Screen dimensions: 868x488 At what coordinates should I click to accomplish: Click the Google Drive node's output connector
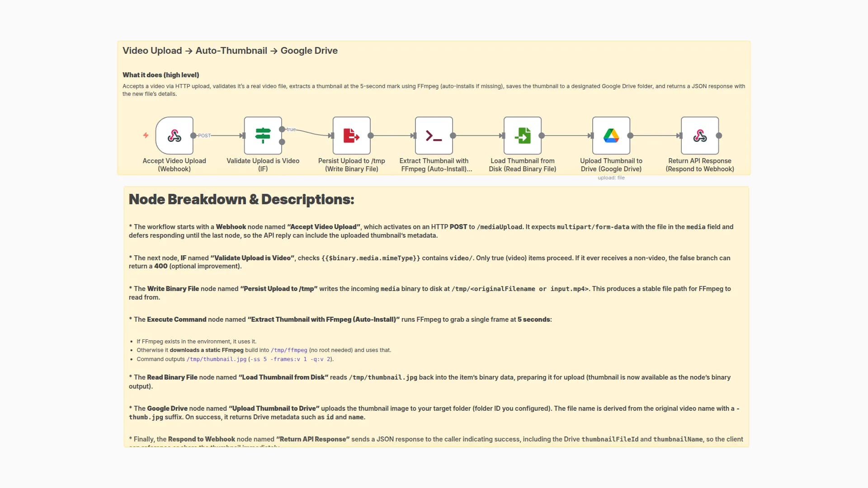point(630,136)
